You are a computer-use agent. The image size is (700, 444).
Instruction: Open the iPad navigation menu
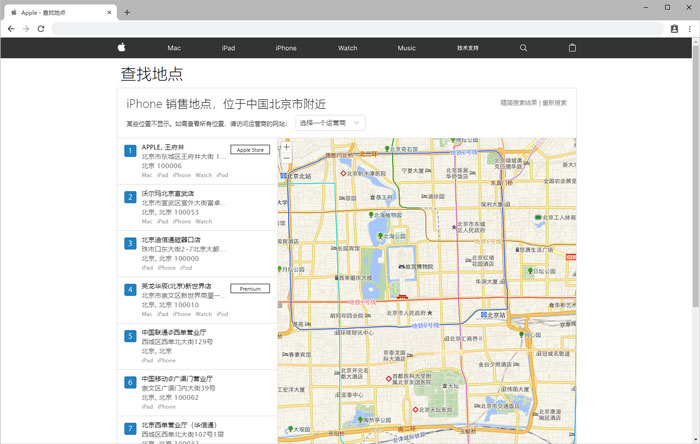(x=228, y=48)
